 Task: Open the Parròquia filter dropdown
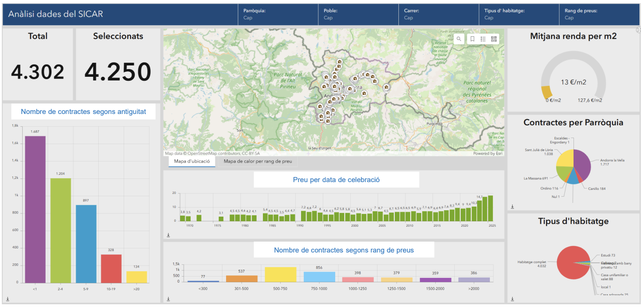pyautogui.click(x=278, y=15)
